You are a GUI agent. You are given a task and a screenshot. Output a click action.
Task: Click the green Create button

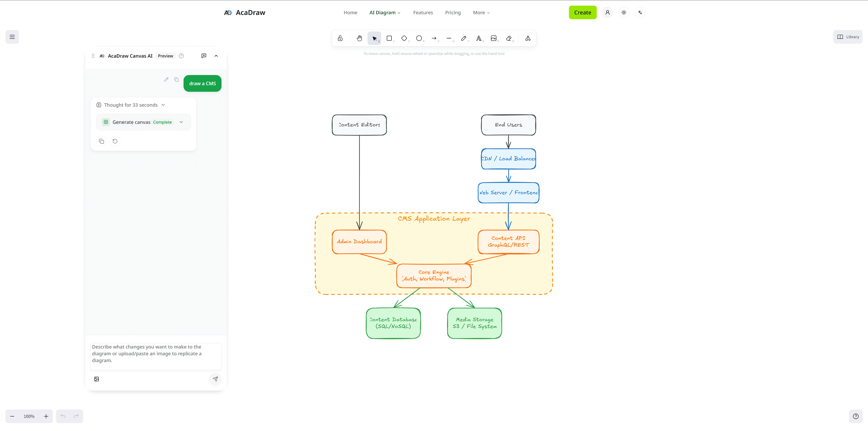pyautogui.click(x=583, y=12)
